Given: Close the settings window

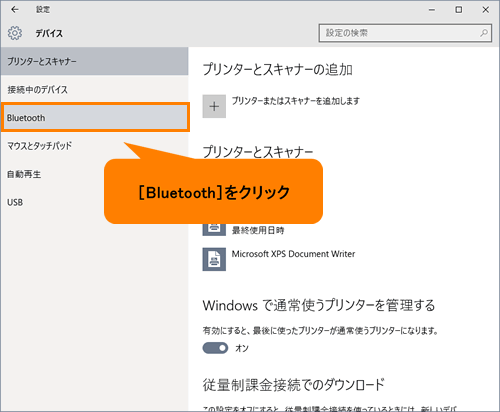Looking at the screenshot, I should (x=486, y=10).
